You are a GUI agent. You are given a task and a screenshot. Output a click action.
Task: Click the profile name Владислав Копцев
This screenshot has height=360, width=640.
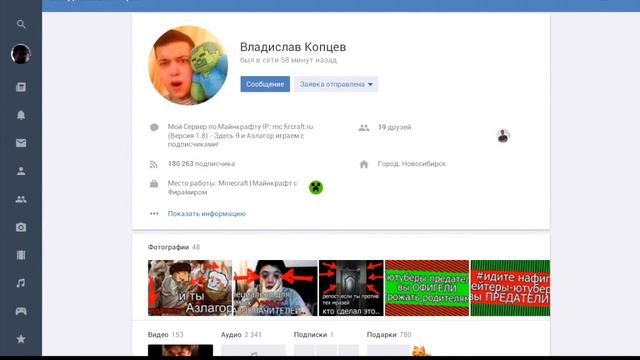[x=293, y=47]
